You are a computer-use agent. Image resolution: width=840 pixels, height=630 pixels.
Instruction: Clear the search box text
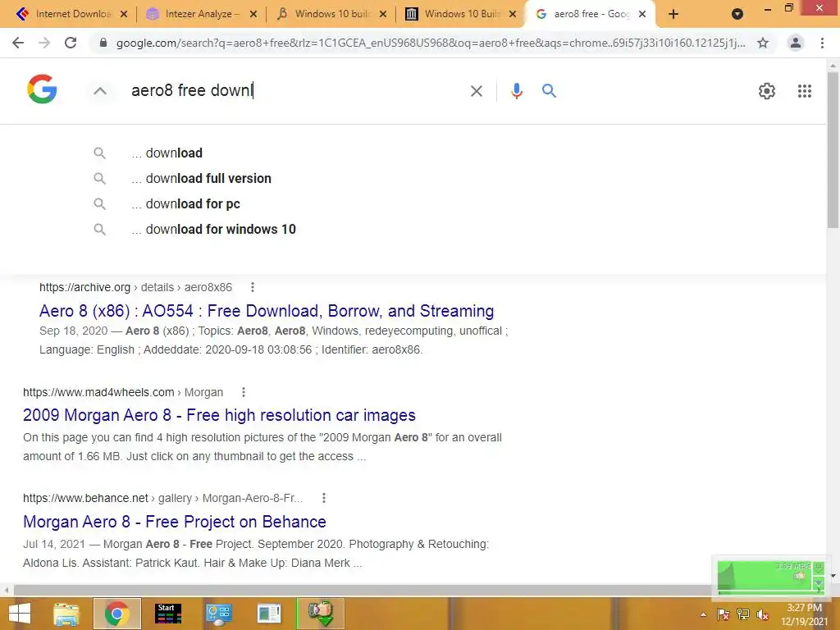477,91
